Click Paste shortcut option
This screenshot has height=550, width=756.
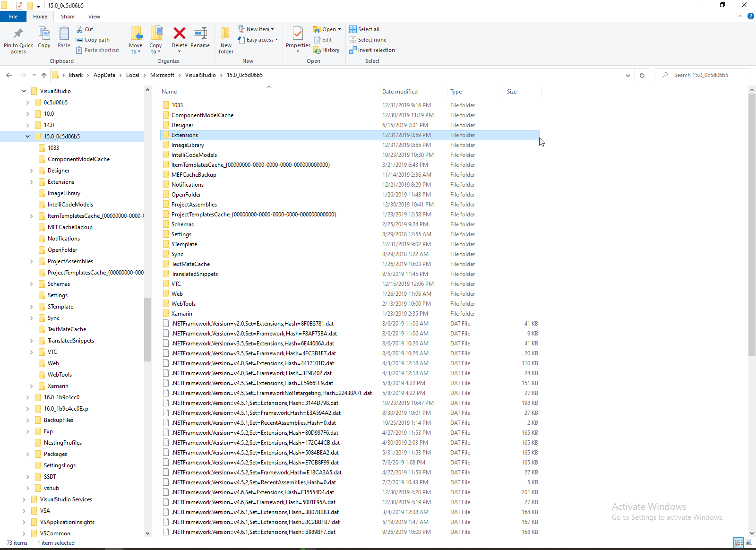97,50
